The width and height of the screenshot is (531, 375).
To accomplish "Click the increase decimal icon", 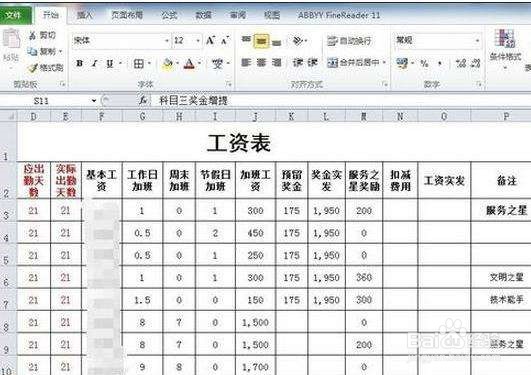I will click(x=461, y=63).
